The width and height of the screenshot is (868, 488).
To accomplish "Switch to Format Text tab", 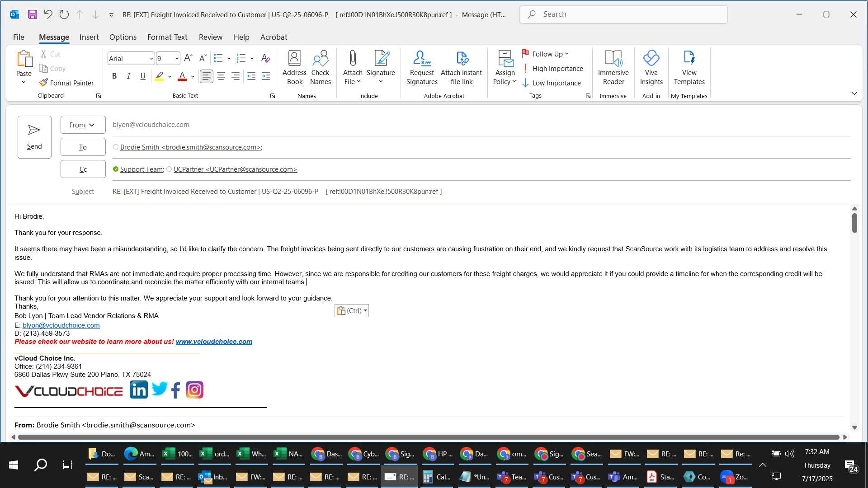I will point(167,37).
